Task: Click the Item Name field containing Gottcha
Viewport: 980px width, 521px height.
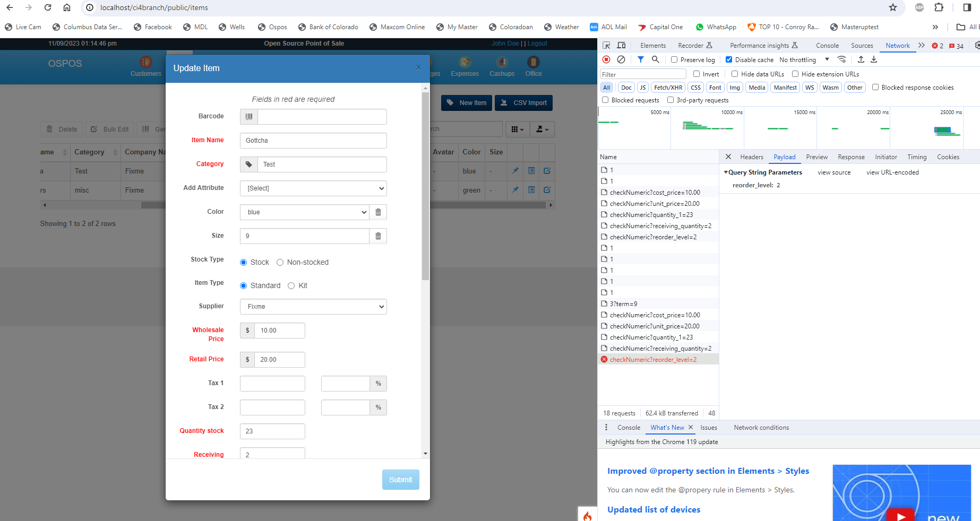Action: pyautogui.click(x=313, y=140)
